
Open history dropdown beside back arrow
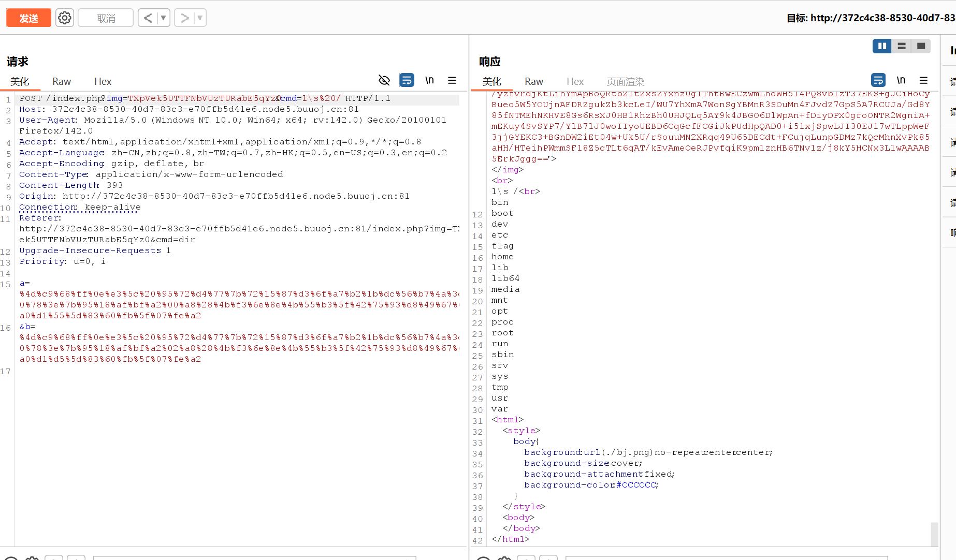164,18
